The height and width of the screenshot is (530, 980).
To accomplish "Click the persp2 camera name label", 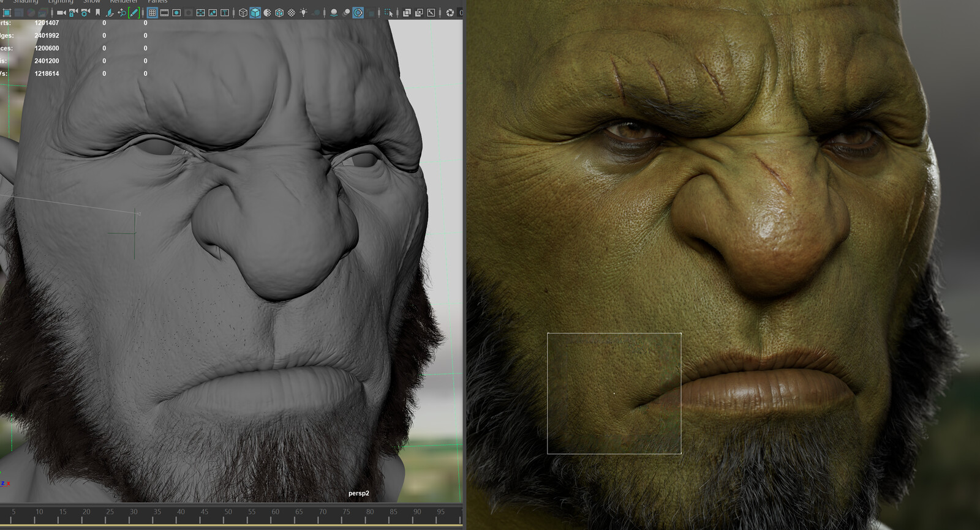I will tap(359, 493).
